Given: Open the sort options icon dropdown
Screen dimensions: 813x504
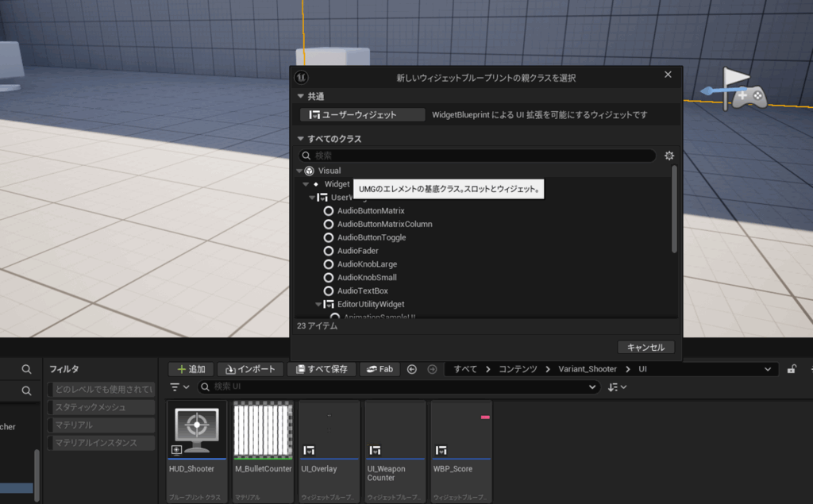Looking at the screenshot, I should tap(617, 387).
